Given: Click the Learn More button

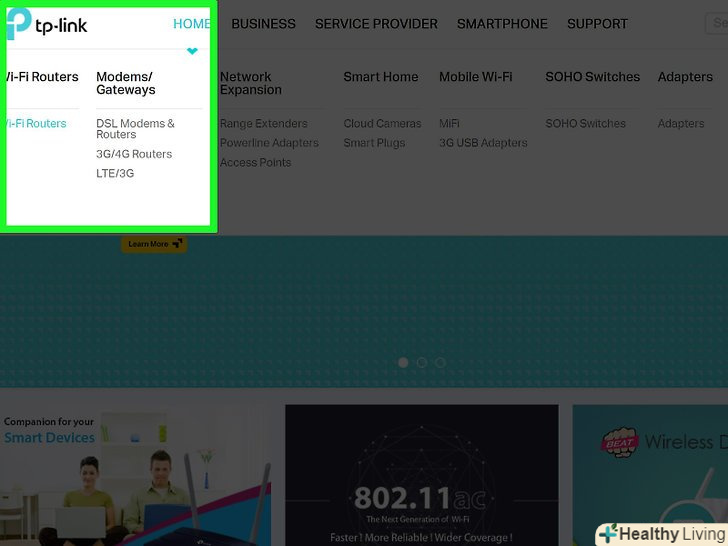Looking at the screenshot, I should [x=154, y=244].
